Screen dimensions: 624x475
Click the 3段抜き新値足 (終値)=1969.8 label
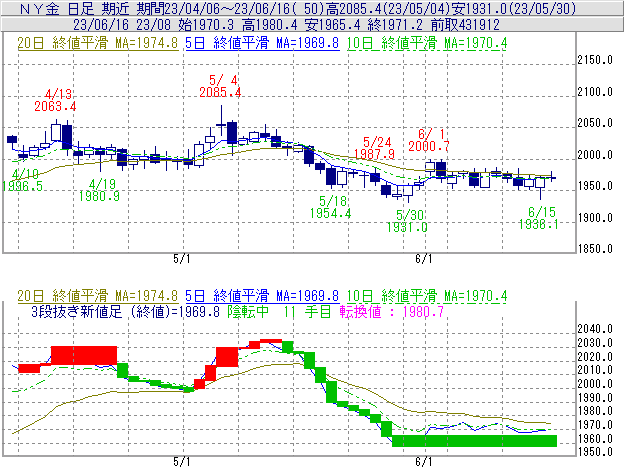tap(125, 311)
